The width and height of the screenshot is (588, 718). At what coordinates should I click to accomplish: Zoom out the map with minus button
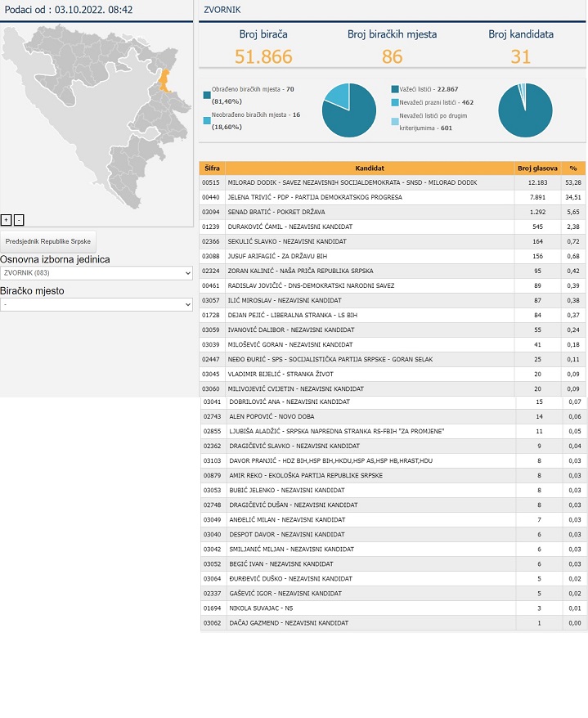point(19,219)
